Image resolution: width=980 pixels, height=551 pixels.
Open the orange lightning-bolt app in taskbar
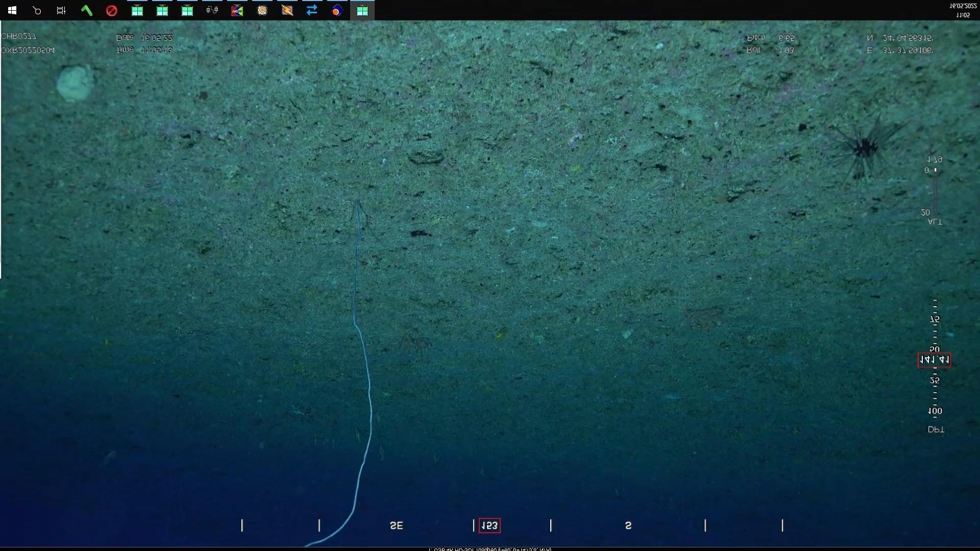click(287, 10)
